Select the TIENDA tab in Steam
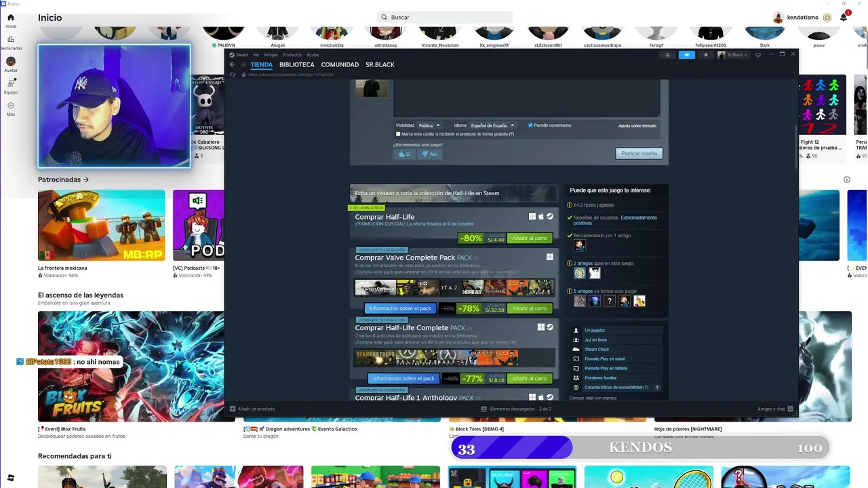The width and height of the screenshot is (868, 488). 261,65
